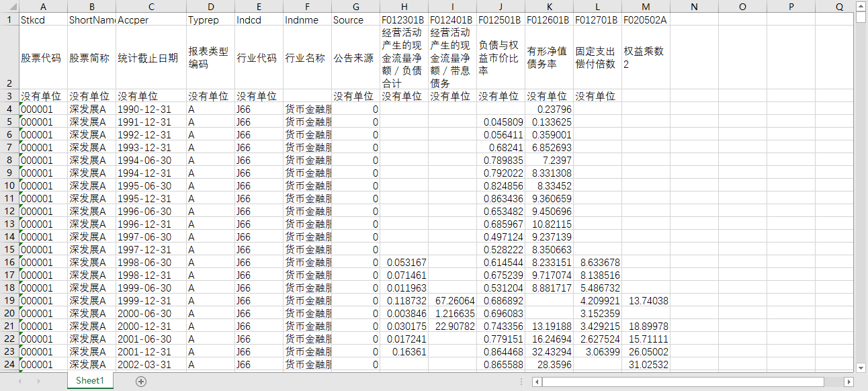Click the 有形净值债务率 header cell
This screenshot has width=868, height=391.
(549, 58)
